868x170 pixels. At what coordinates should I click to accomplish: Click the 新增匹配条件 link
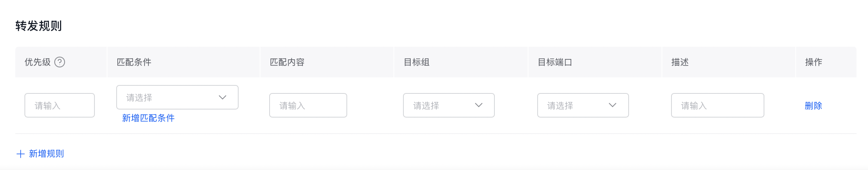[x=148, y=118]
